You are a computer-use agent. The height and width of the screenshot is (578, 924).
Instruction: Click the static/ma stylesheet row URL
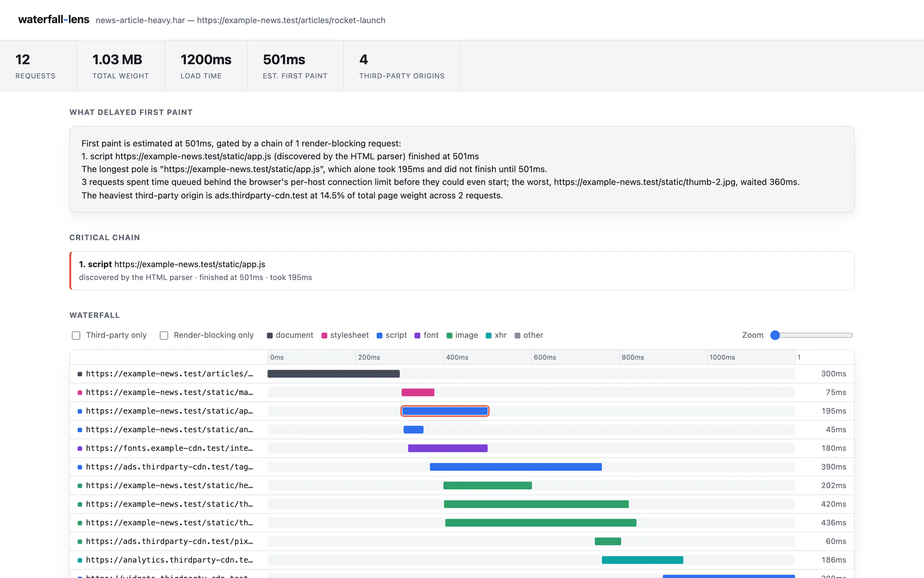tap(169, 392)
